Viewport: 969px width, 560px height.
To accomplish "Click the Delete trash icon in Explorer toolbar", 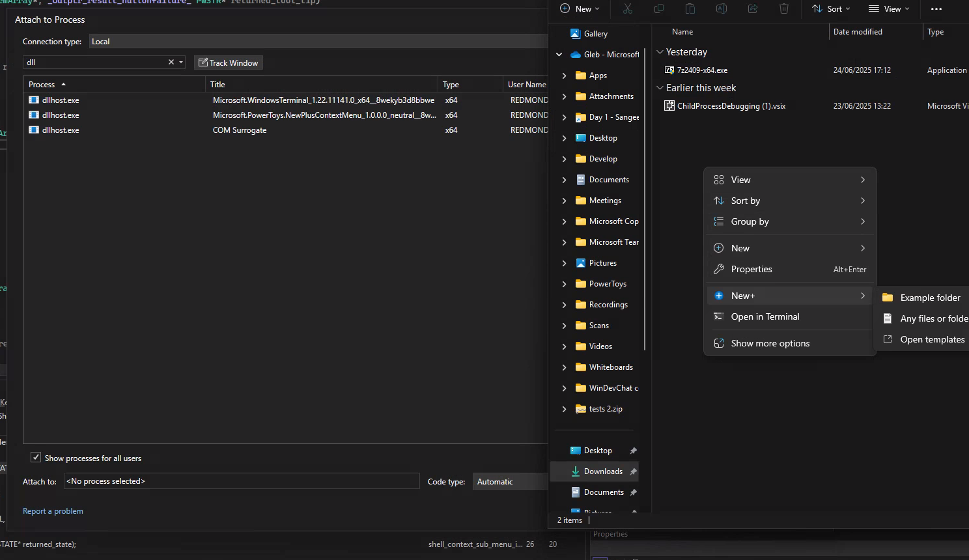I will (784, 8).
